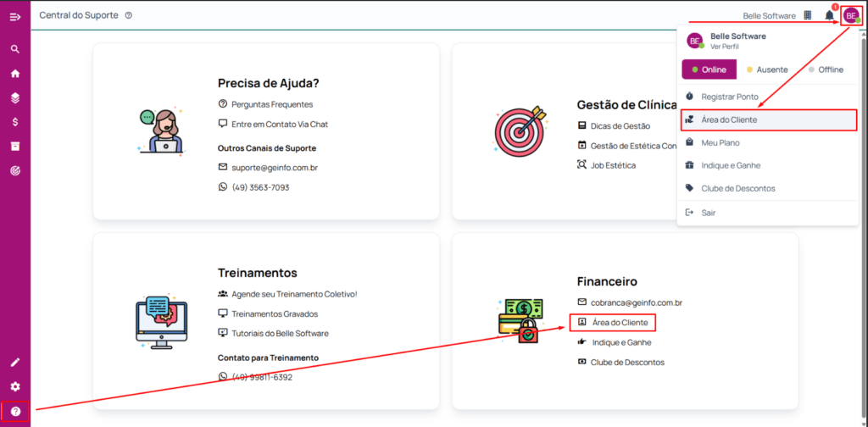Click Belle Software name in profile menu
Viewport: 868px width, 427px height.
pyautogui.click(x=738, y=36)
